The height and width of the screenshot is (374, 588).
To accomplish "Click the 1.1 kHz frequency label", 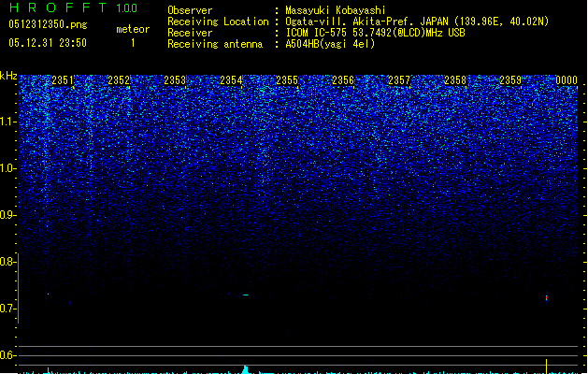I will [x=8, y=122].
